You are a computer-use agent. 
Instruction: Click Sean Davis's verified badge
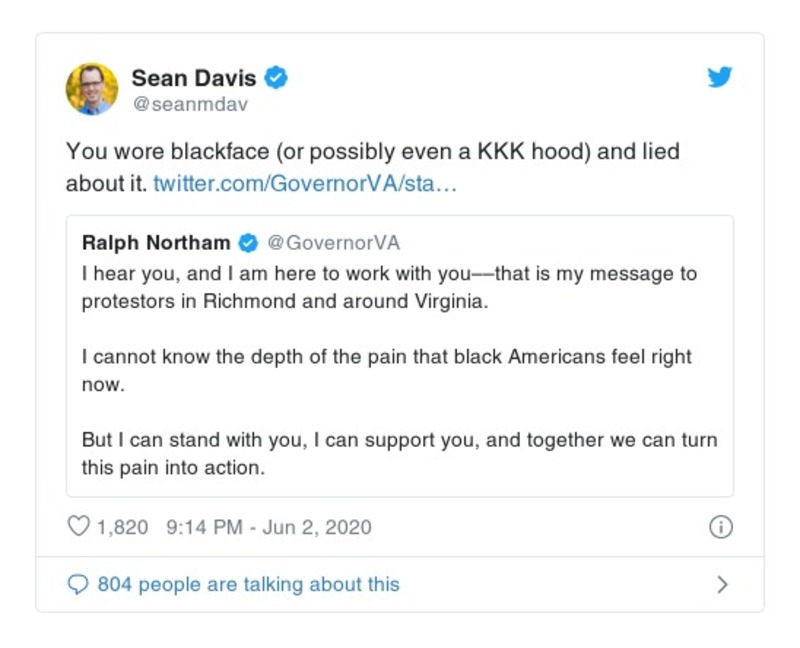[x=278, y=78]
